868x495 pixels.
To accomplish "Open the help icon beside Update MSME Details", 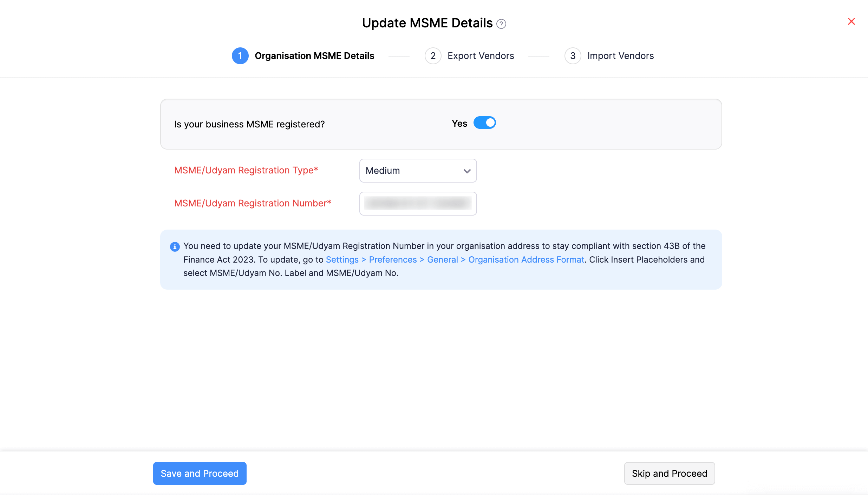I will point(502,24).
